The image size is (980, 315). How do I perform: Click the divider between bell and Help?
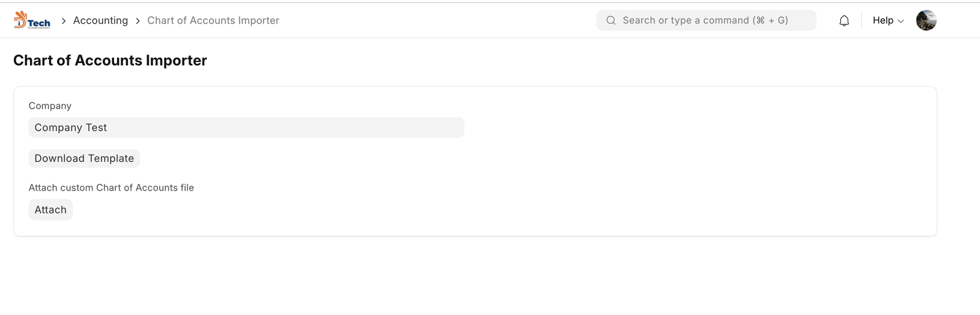point(861,20)
